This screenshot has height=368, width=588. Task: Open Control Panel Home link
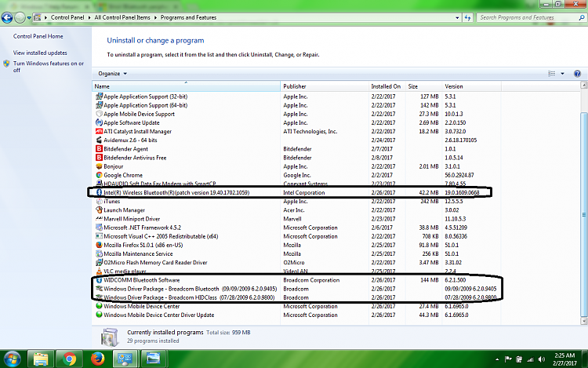(38, 36)
